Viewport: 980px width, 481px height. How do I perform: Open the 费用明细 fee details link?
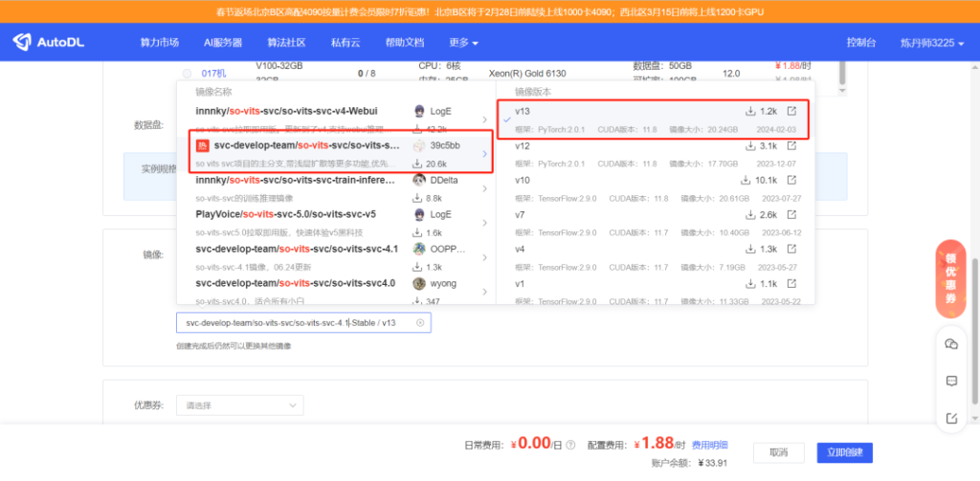709,446
